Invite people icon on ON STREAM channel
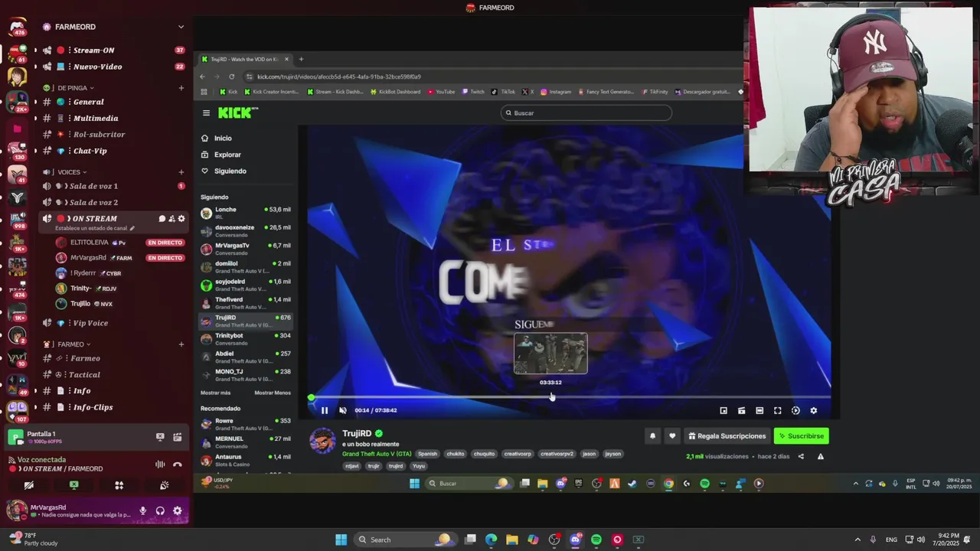The image size is (980, 551). tap(171, 219)
